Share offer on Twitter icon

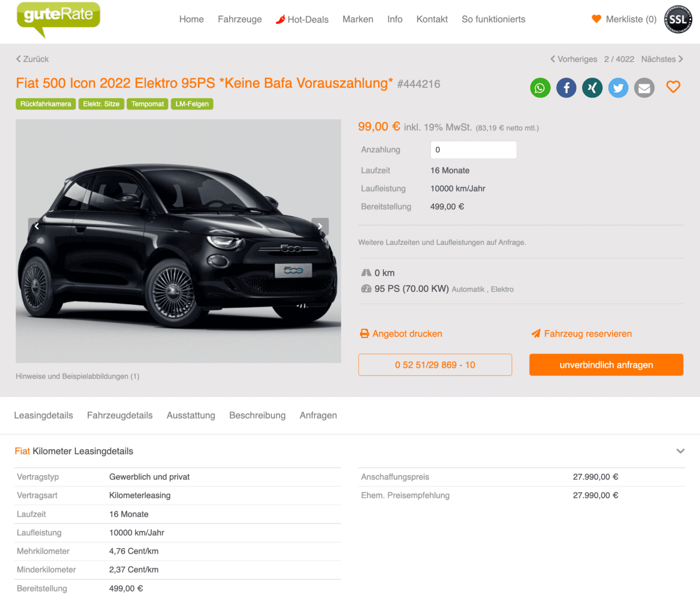pos(618,88)
